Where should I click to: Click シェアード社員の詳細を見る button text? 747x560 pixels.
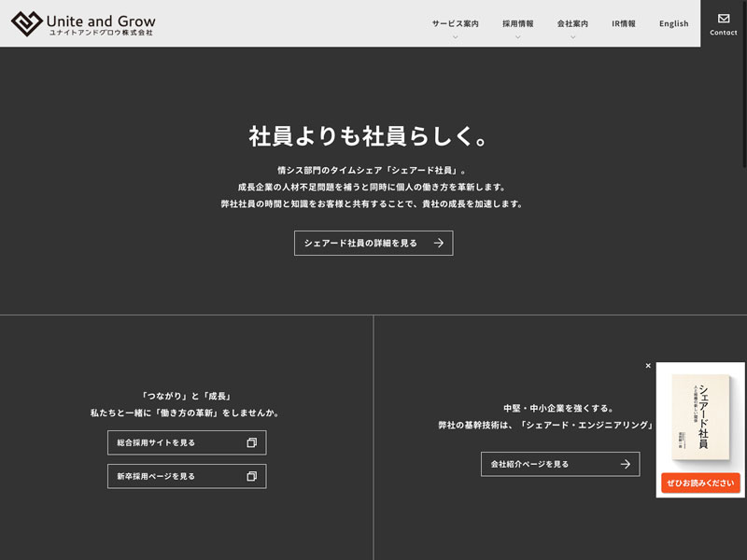pos(360,244)
